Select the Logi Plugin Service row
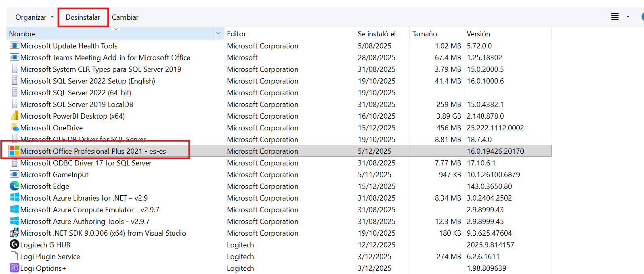The width and height of the screenshot is (644, 274). tap(50, 257)
